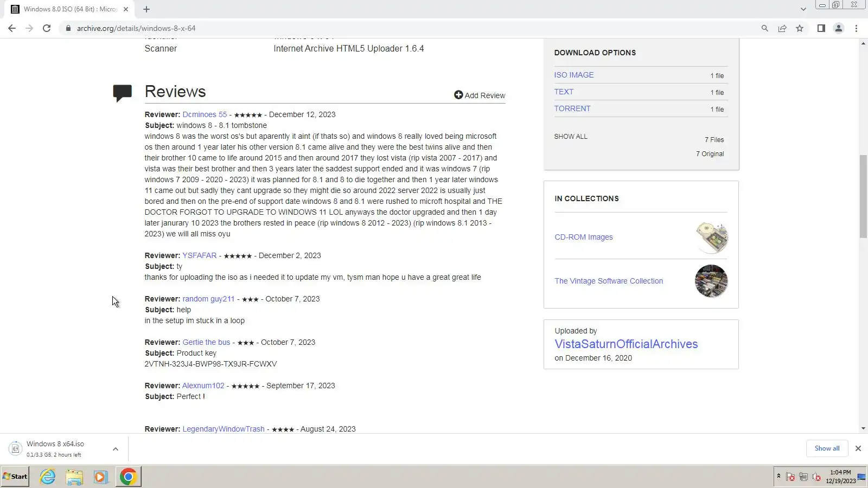The height and width of the screenshot is (488, 868).
Task: Switch to Chrome in the taskbar
Action: coord(129,477)
